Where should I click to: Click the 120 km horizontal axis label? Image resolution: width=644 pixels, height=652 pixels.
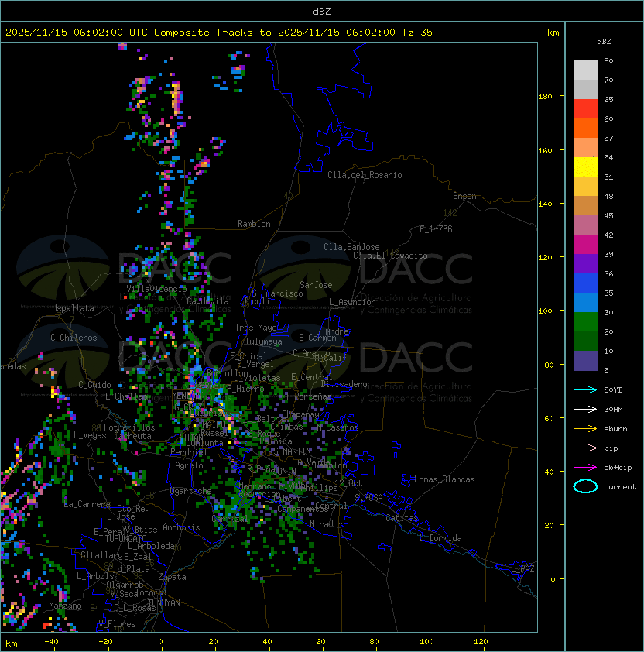click(481, 642)
